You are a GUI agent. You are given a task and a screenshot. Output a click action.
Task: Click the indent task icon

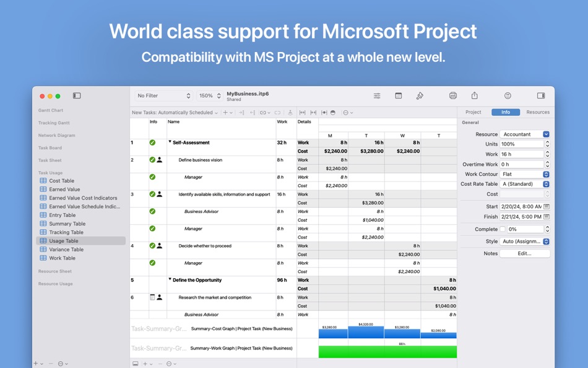point(241,113)
